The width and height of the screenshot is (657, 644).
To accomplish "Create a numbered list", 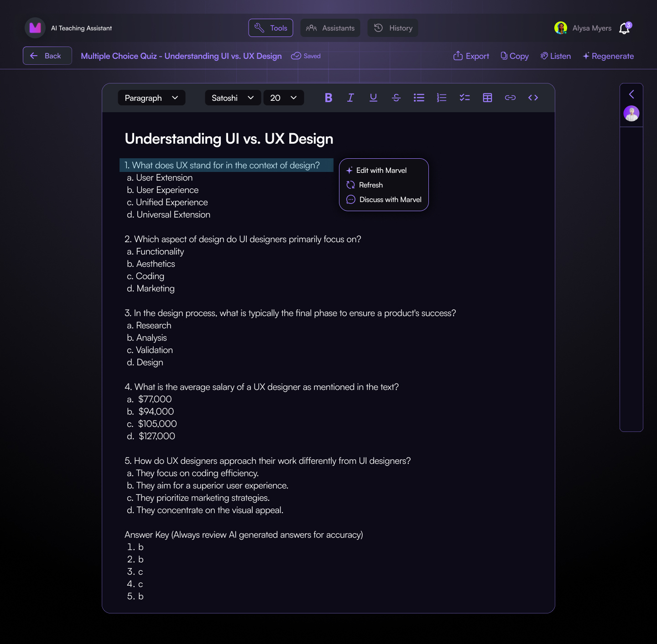I will click(442, 97).
